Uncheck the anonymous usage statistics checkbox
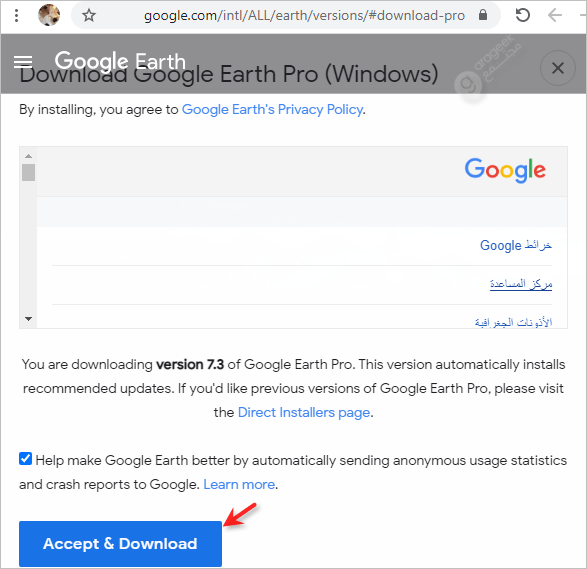587x569 pixels. click(x=25, y=459)
